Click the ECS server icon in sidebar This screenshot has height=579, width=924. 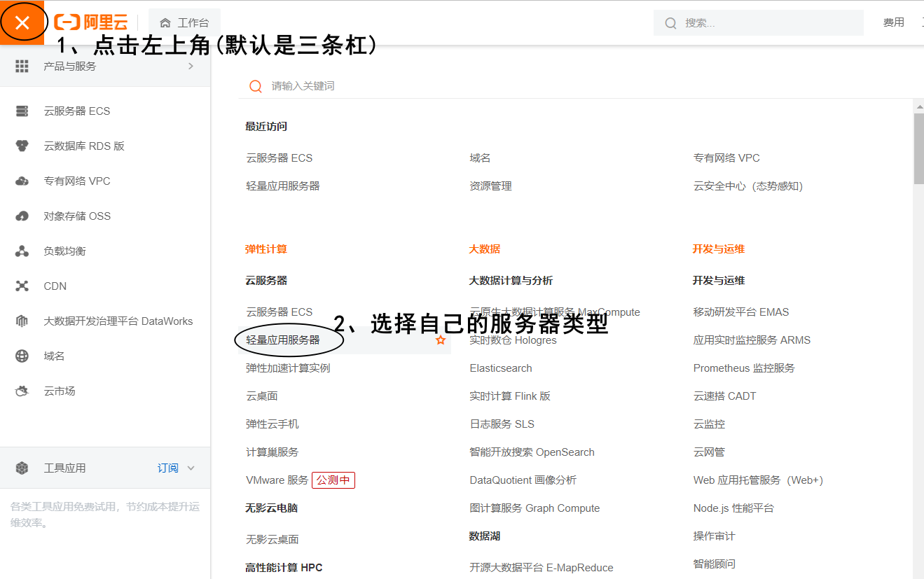tap(22, 111)
